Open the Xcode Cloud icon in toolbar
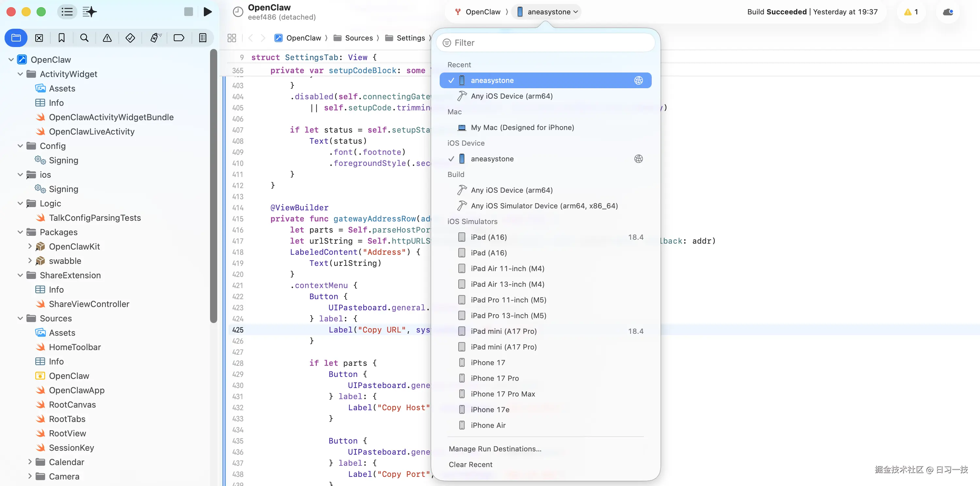 pos(948,12)
